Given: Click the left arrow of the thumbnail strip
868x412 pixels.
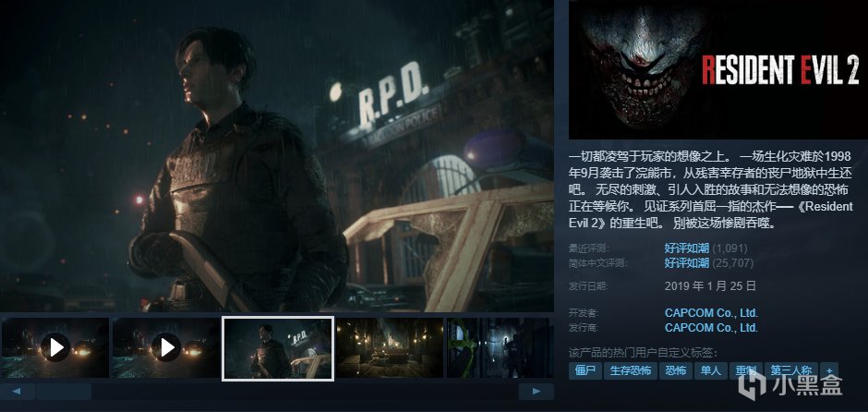Looking at the screenshot, I should [18, 392].
